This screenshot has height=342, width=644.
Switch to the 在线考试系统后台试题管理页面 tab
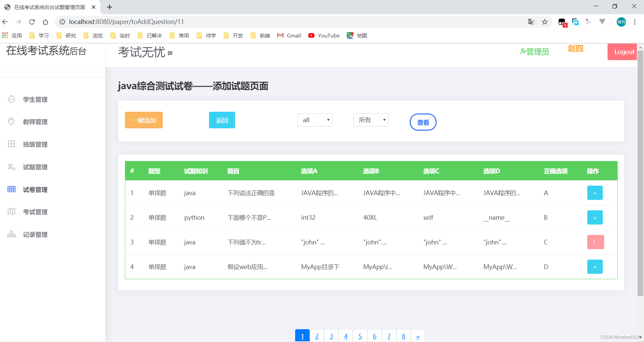click(49, 7)
